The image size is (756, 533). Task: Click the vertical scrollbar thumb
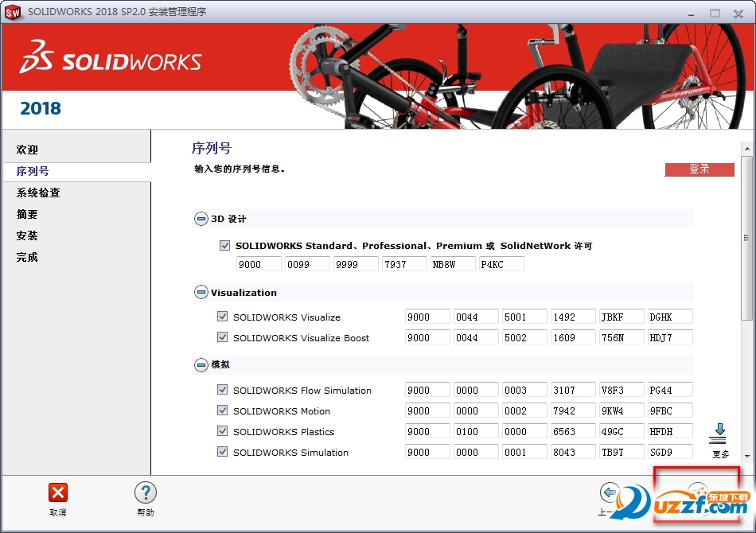(x=746, y=238)
